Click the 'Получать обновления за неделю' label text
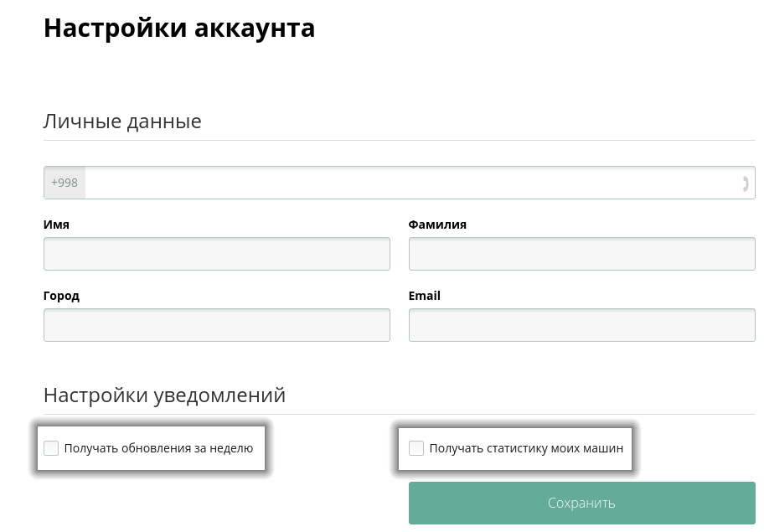The image size is (764, 532). point(158,448)
